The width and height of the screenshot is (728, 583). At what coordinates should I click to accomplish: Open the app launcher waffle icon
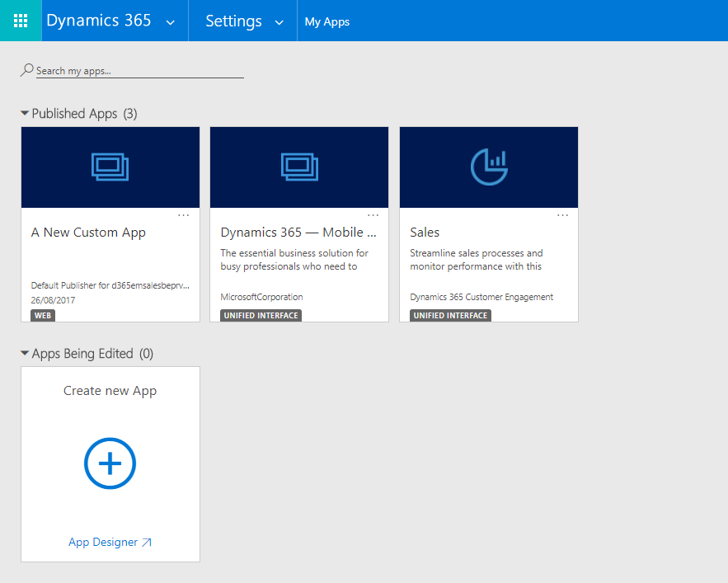click(x=21, y=21)
